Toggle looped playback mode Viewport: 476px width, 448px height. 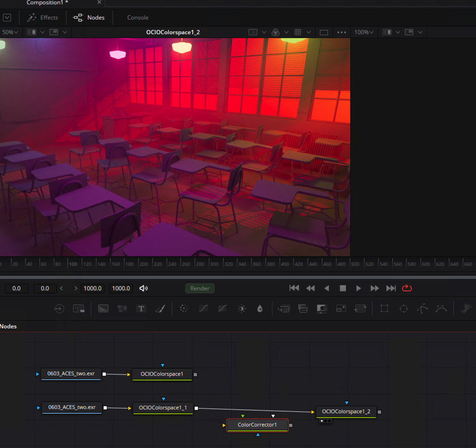[x=407, y=288]
